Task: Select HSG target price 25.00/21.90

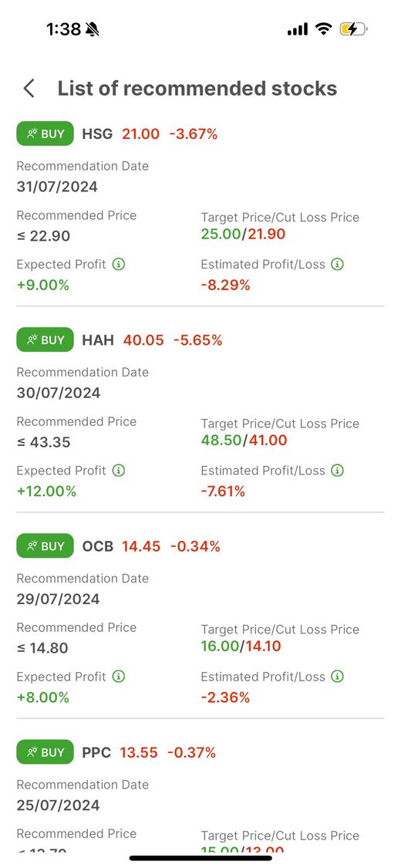Action: pyautogui.click(x=244, y=234)
